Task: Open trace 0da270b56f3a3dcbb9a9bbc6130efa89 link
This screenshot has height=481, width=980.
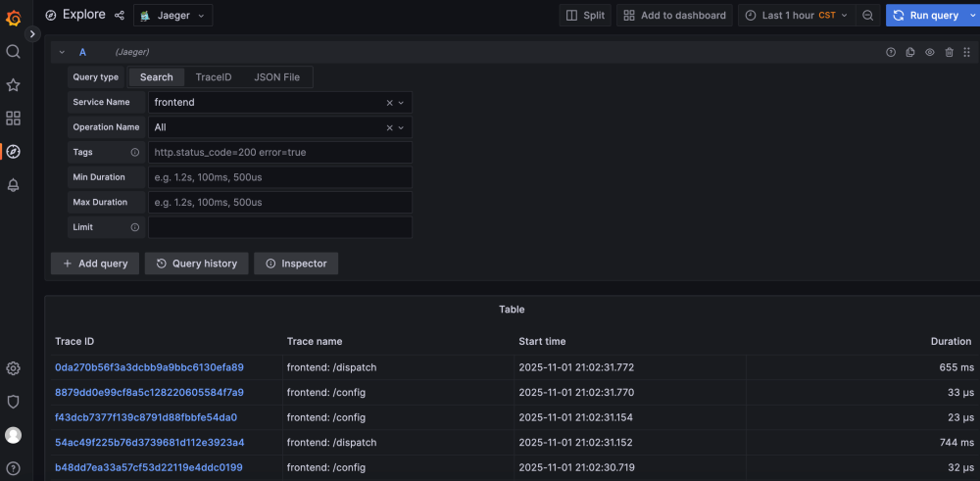Action: tap(149, 367)
